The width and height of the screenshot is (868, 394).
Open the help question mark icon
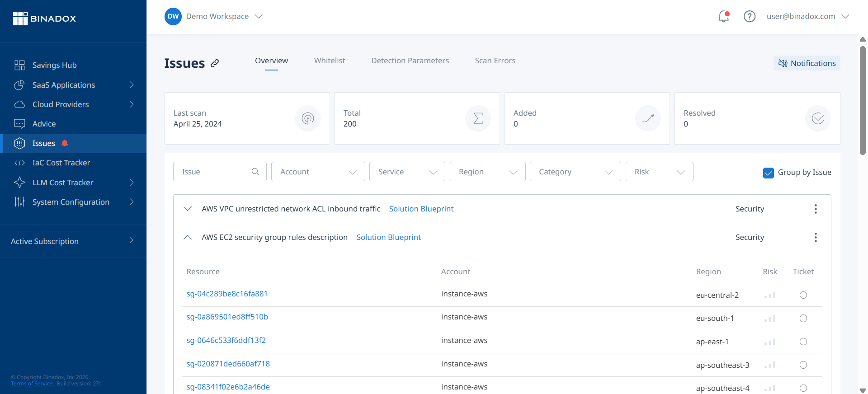coord(750,16)
